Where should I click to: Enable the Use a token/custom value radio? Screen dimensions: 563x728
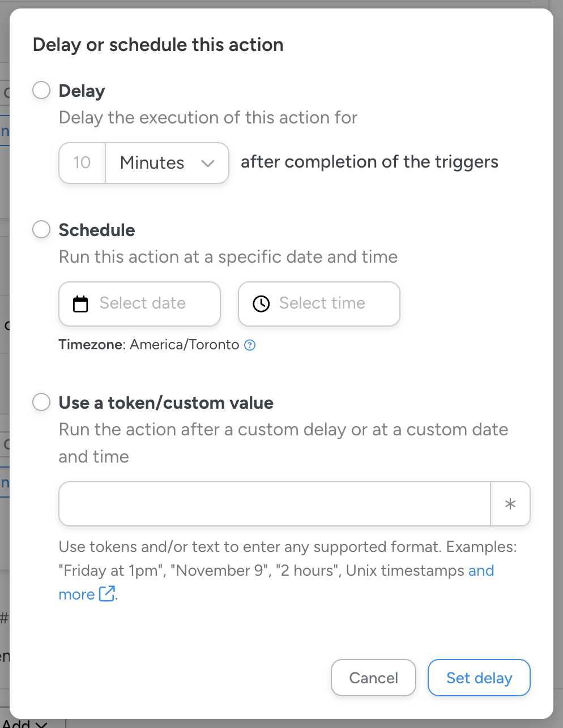tap(41, 402)
